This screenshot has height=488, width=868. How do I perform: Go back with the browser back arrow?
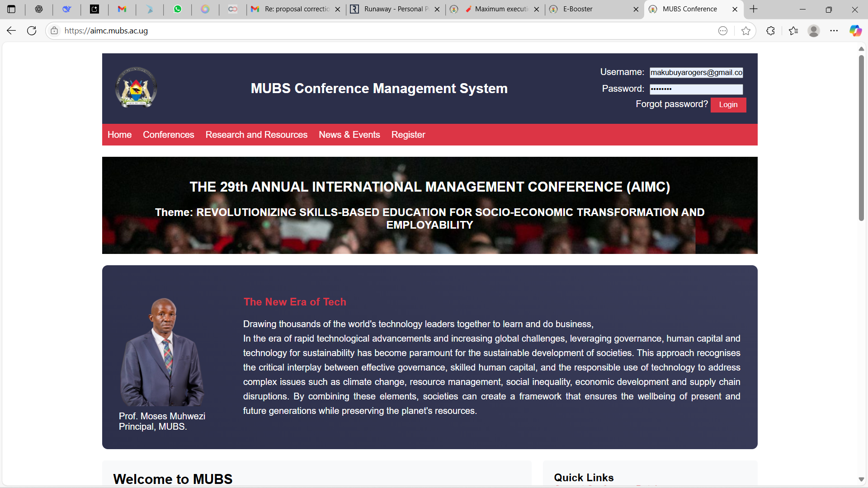click(x=11, y=31)
